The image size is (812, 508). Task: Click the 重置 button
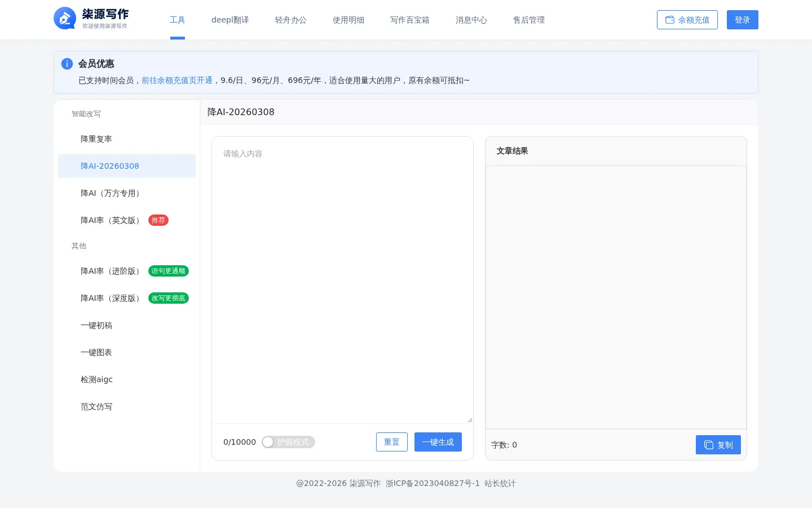point(392,442)
